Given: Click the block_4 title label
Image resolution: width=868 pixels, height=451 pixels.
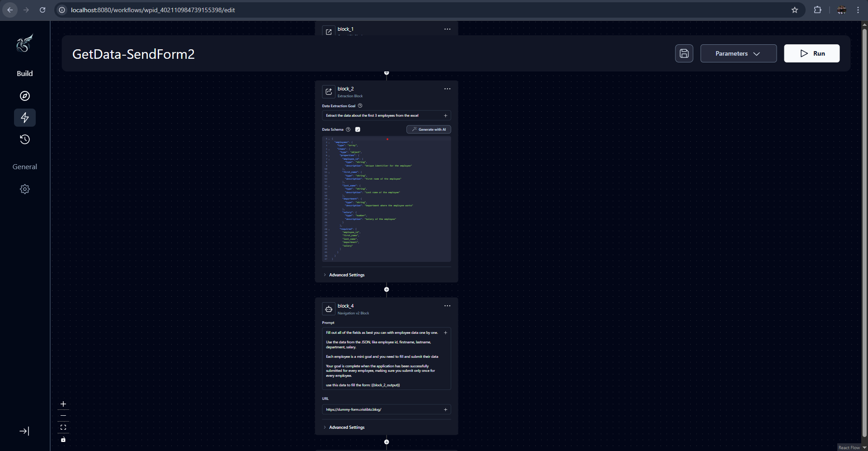Looking at the screenshot, I should pyautogui.click(x=345, y=306).
